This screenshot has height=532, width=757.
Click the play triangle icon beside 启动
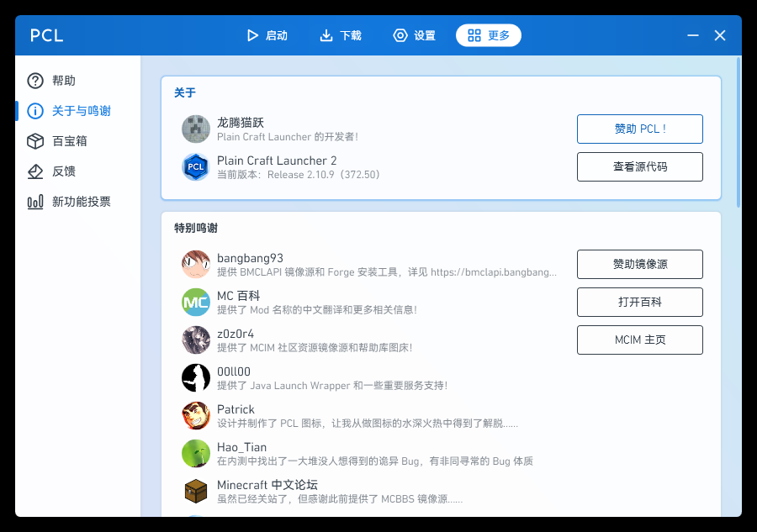tap(252, 35)
